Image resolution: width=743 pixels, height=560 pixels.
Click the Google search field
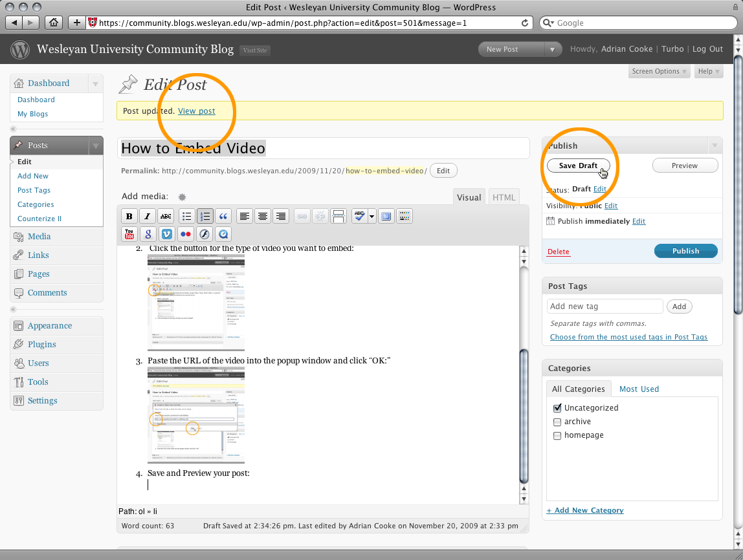[638, 23]
